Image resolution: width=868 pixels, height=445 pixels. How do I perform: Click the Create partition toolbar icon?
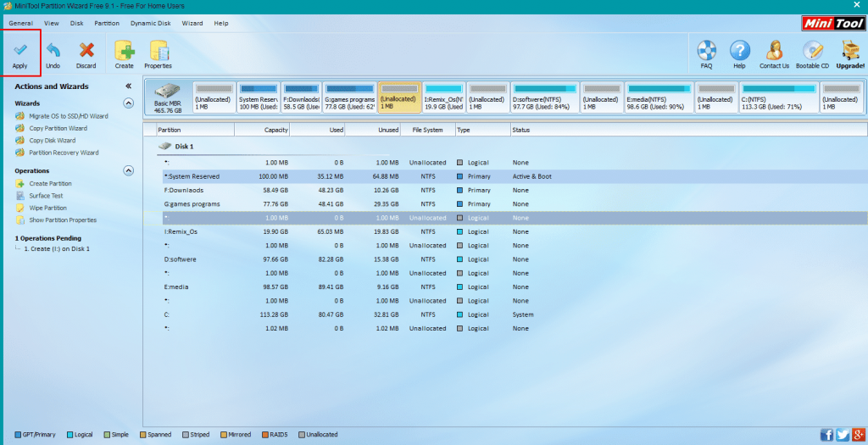(125, 50)
